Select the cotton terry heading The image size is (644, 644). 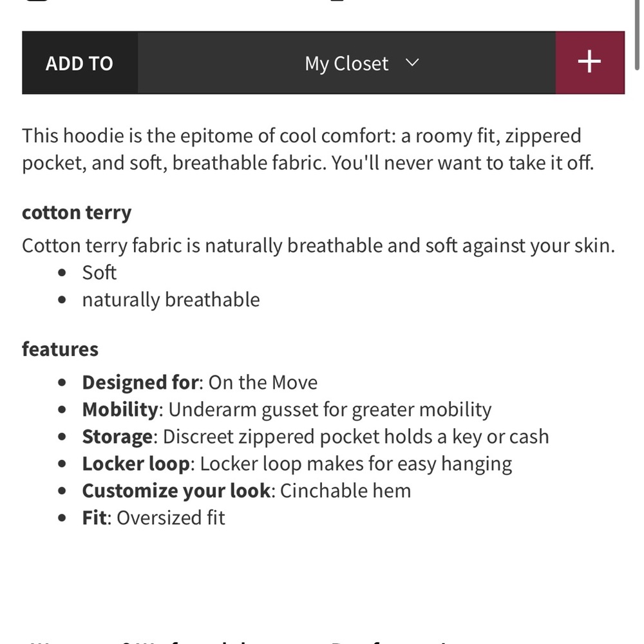click(77, 213)
